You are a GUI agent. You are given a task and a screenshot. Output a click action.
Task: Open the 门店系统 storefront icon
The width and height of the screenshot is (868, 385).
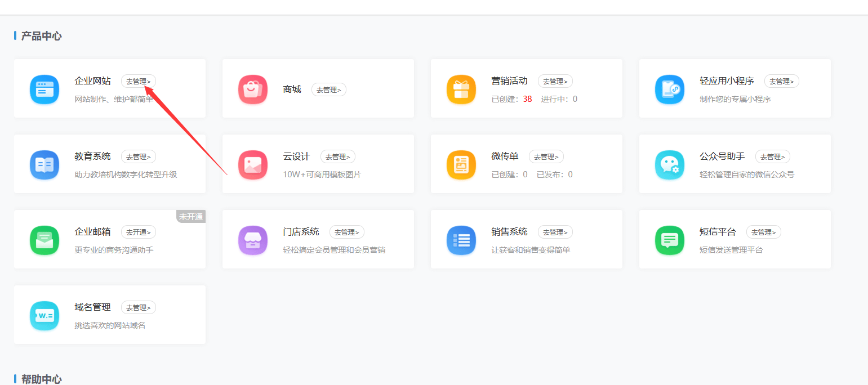pyautogui.click(x=253, y=240)
